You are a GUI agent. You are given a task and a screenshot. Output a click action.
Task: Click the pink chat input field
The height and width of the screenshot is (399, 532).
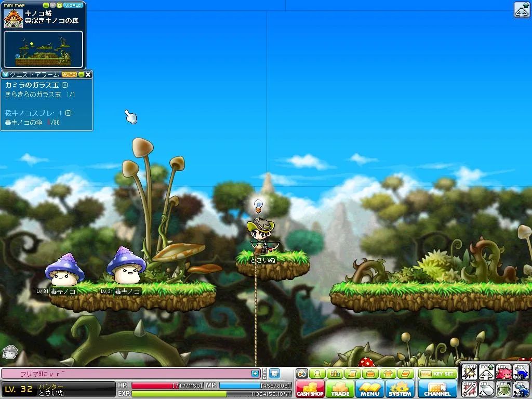(x=125, y=373)
